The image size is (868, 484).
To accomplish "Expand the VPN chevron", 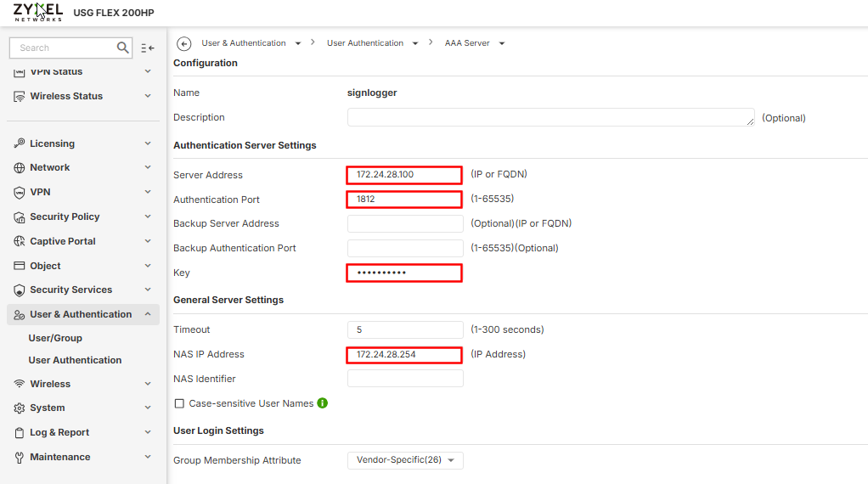I will [148, 191].
